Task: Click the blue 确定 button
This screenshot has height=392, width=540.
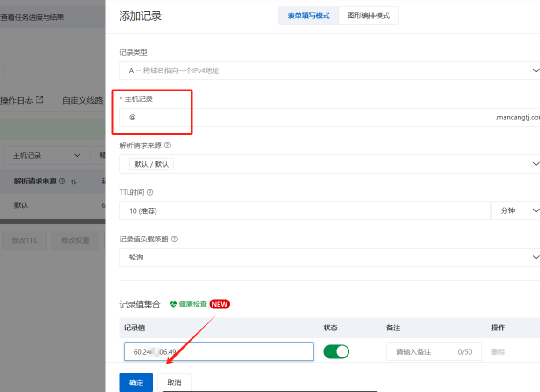Action: 136,382
